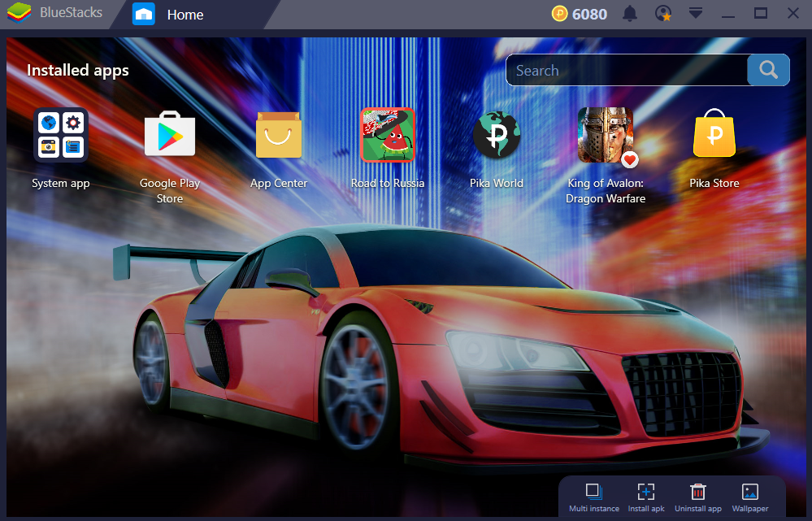Launch King of Avalon: Dragon Warfare

606,135
